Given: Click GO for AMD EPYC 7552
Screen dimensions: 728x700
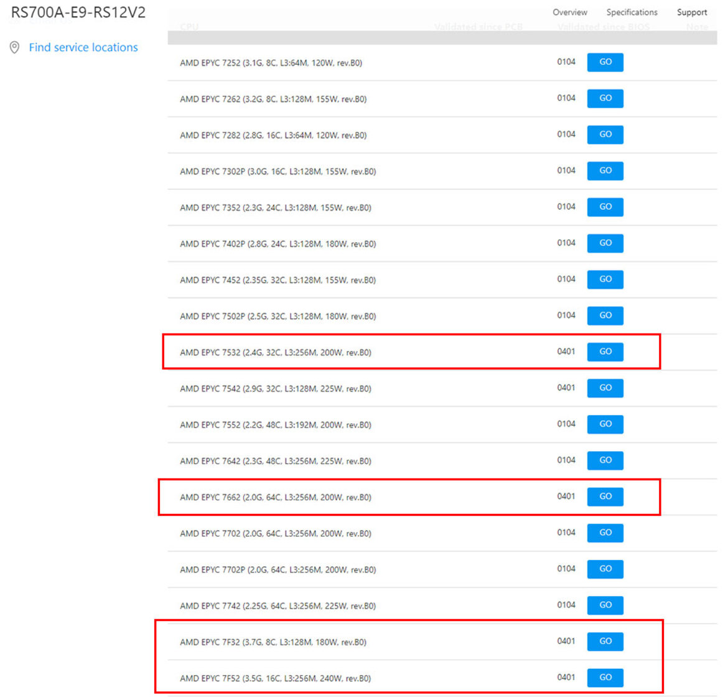Looking at the screenshot, I should pos(605,424).
